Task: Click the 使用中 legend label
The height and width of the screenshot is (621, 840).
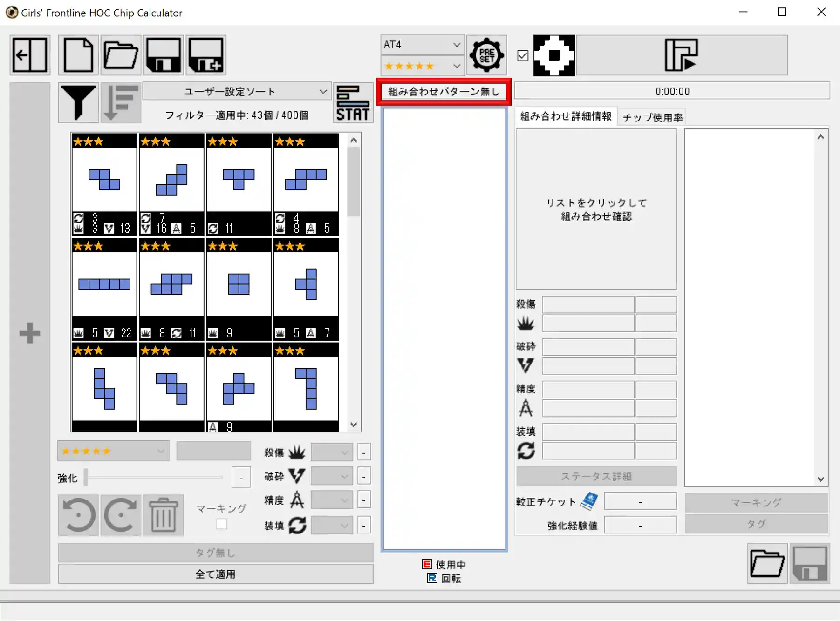Action: pyautogui.click(x=451, y=565)
